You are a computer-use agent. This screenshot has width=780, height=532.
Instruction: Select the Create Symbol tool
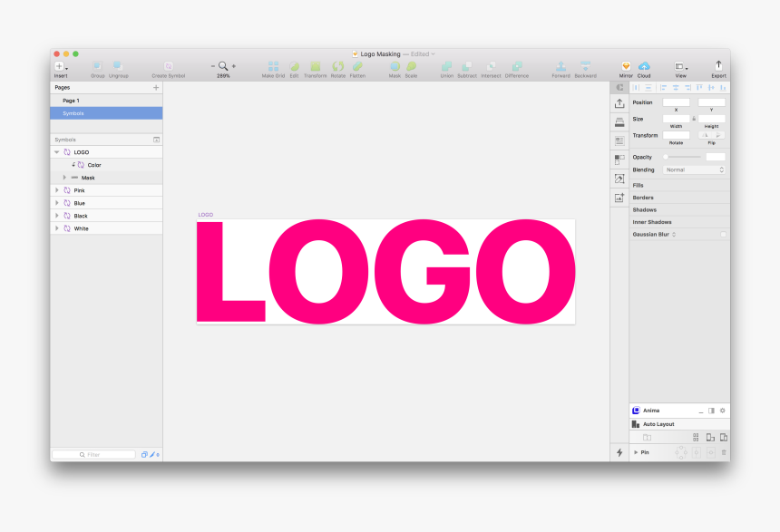171,68
